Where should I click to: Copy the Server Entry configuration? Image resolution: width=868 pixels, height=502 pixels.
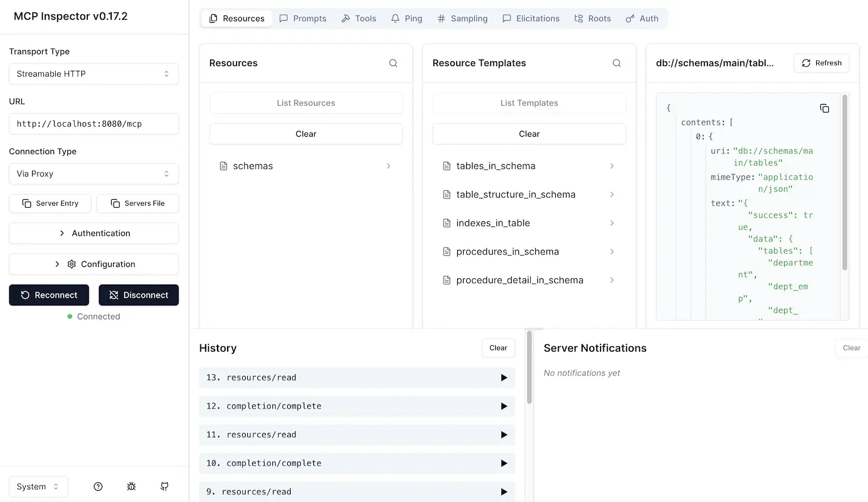pyautogui.click(x=50, y=203)
